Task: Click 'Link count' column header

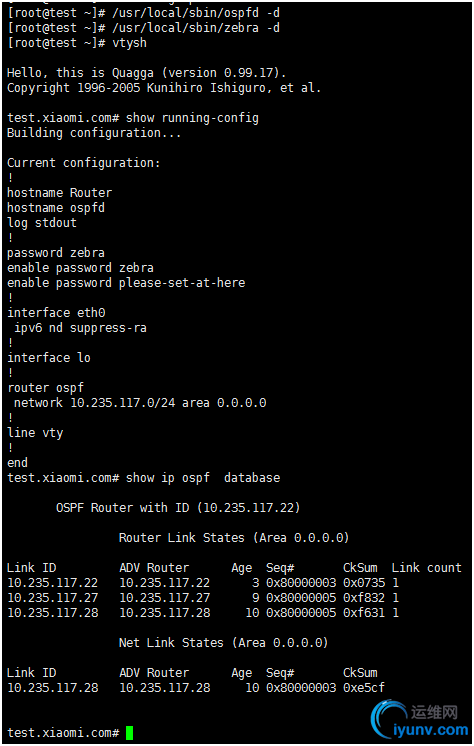Action: 426,568
